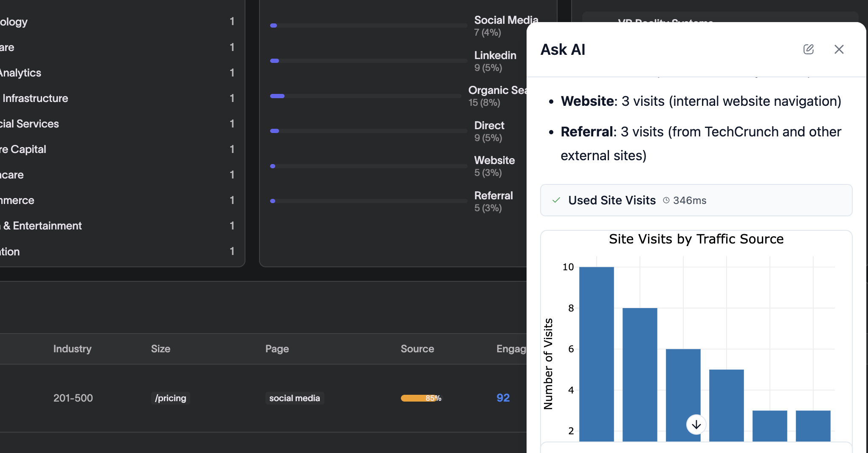Click the Site Visits by Traffic Source title

pos(696,239)
